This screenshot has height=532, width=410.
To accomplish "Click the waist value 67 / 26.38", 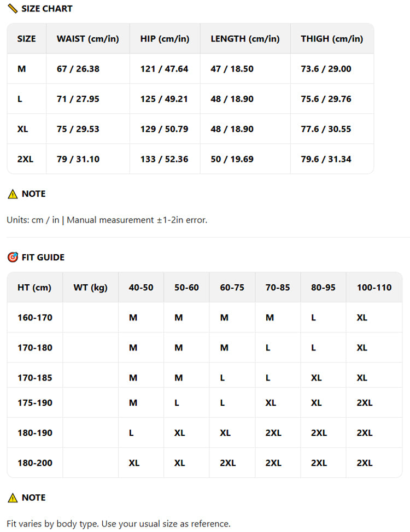I will tap(78, 69).
